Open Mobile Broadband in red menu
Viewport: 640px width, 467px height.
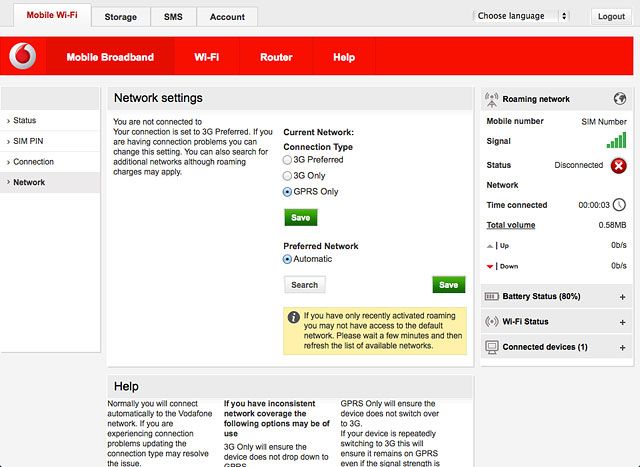click(110, 57)
